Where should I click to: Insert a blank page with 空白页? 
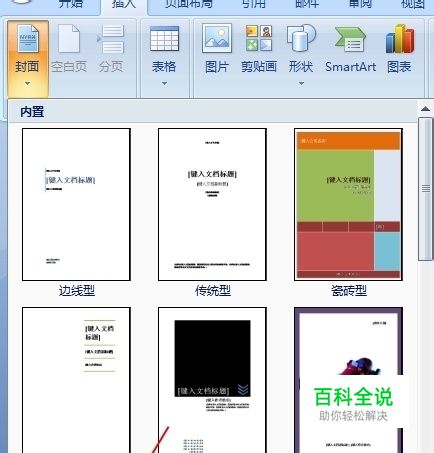pyautogui.click(x=69, y=48)
